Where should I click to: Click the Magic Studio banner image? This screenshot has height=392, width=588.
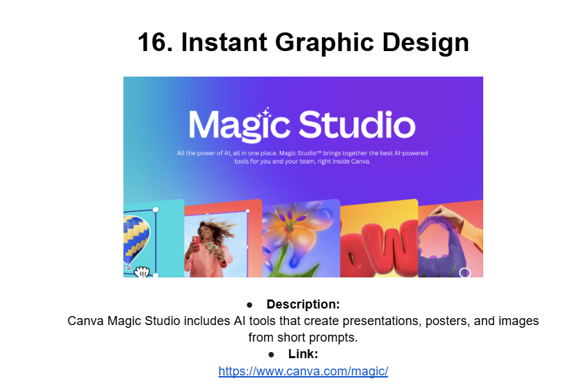[x=303, y=177]
